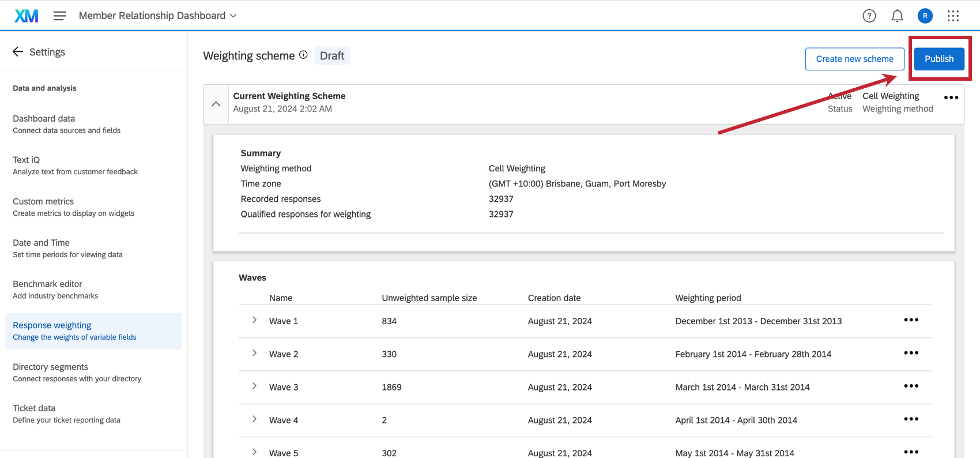This screenshot has width=980, height=458.
Task: Open the notifications bell
Action: click(x=897, y=16)
